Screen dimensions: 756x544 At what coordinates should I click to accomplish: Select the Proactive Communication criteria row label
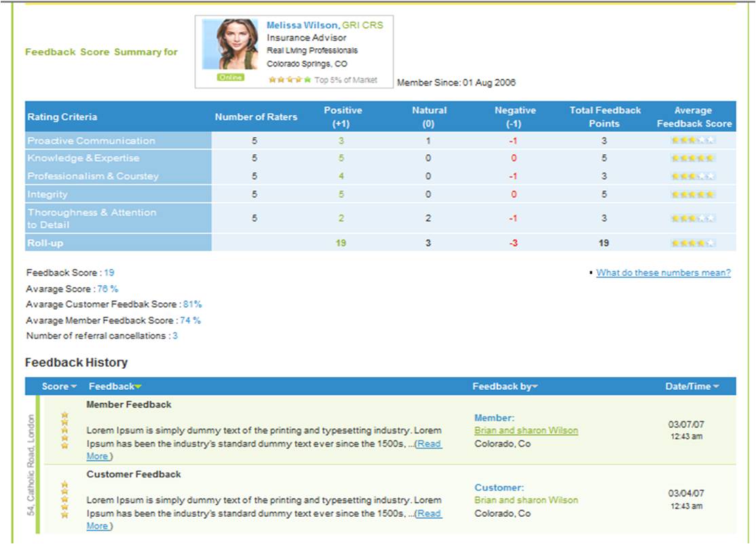[91, 141]
